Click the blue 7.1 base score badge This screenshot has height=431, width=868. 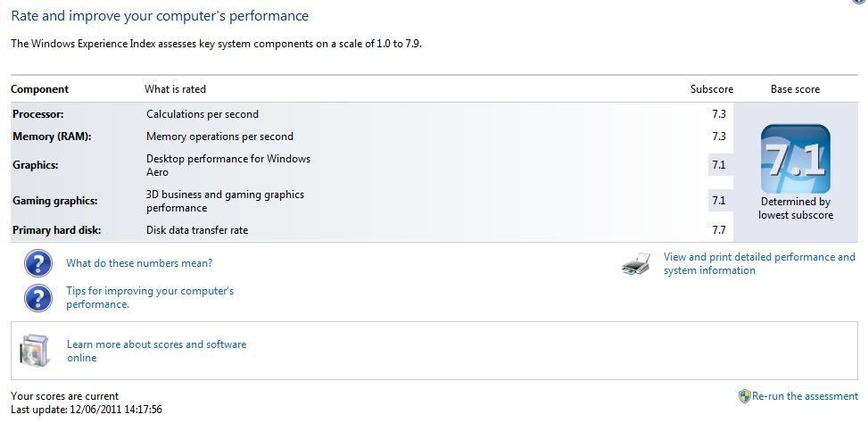[796, 159]
